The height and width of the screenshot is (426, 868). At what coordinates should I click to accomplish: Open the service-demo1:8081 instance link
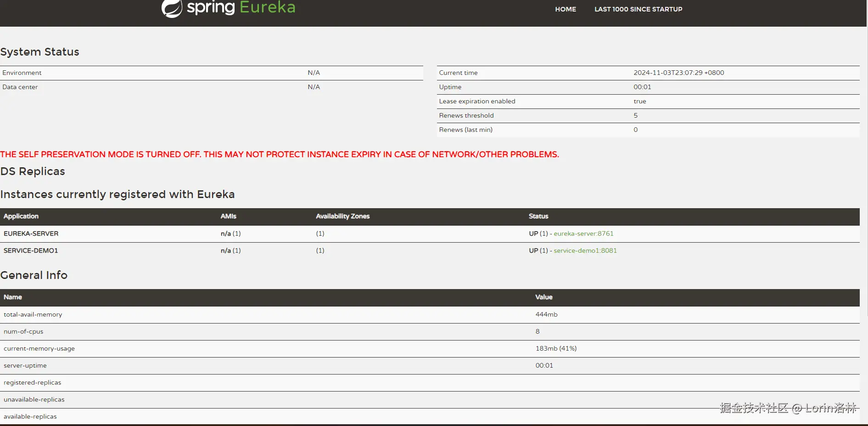(585, 250)
